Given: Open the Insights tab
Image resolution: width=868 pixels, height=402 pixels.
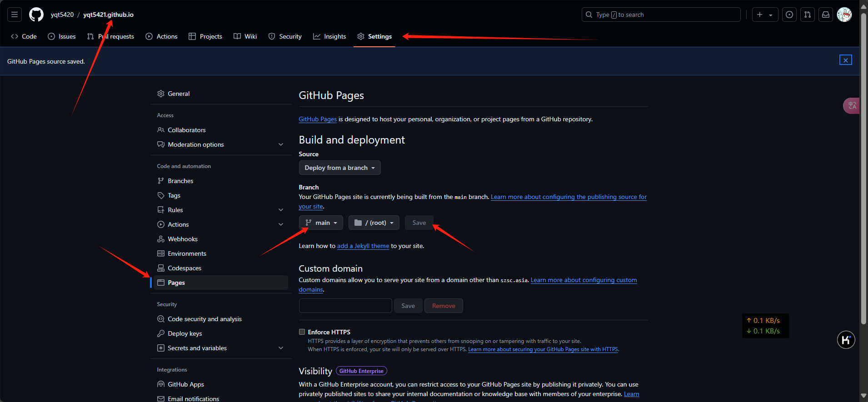Looking at the screenshot, I should (x=329, y=36).
